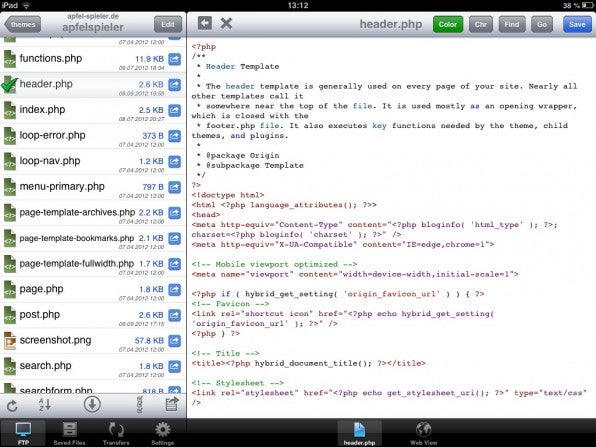The width and height of the screenshot is (596, 447).
Task: Close header.php with the X icon
Action: coord(226,23)
